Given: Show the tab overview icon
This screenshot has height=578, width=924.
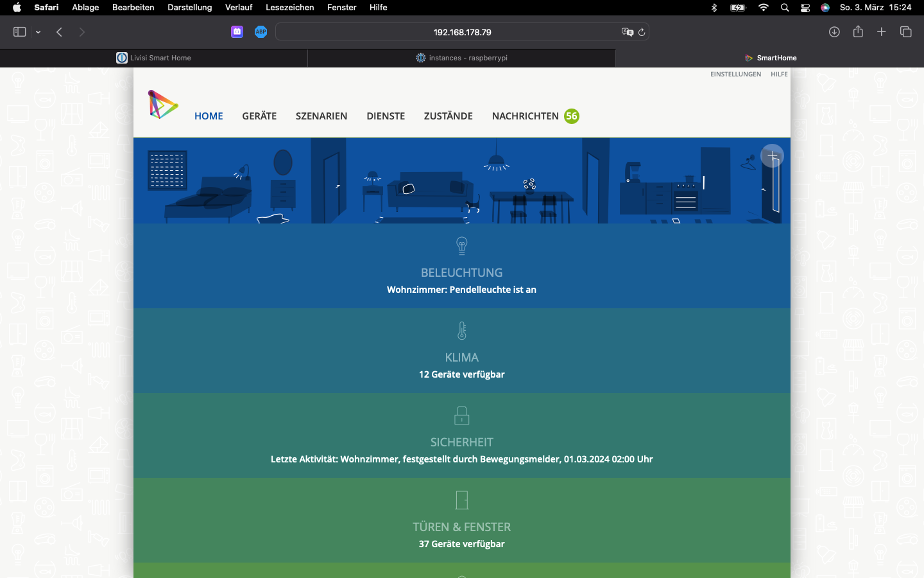Looking at the screenshot, I should [906, 32].
